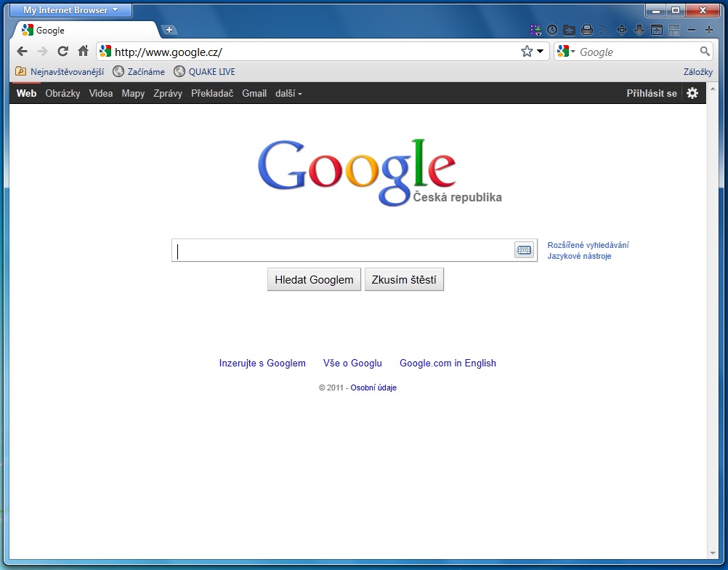The width and height of the screenshot is (728, 570).
Task: Open the Začínáme bookmark
Action: pyautogui.click(x=139, y=71)
